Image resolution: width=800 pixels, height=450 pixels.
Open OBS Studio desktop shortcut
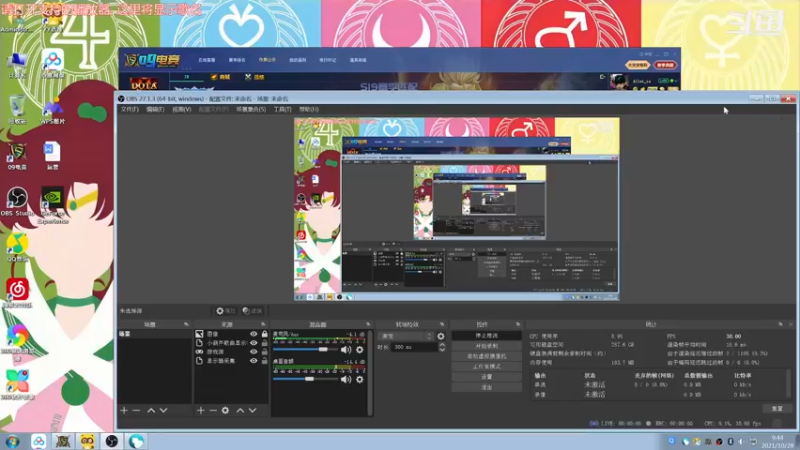17,202
